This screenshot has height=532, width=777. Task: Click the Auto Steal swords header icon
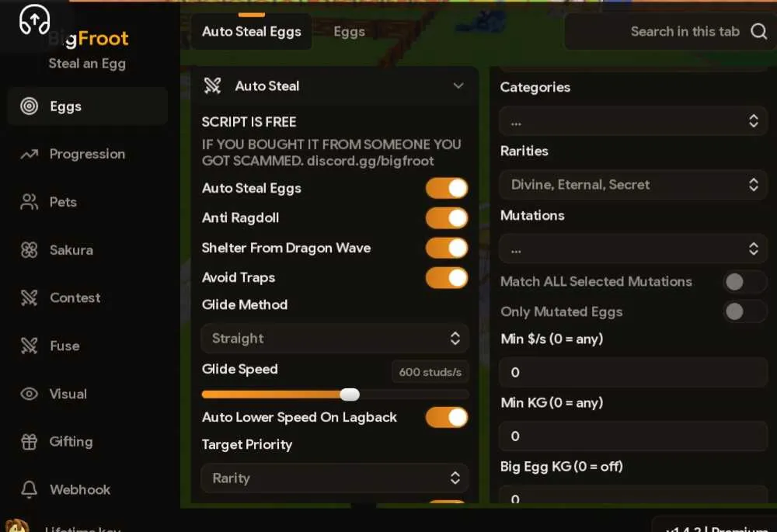click(x=213, y=85)
